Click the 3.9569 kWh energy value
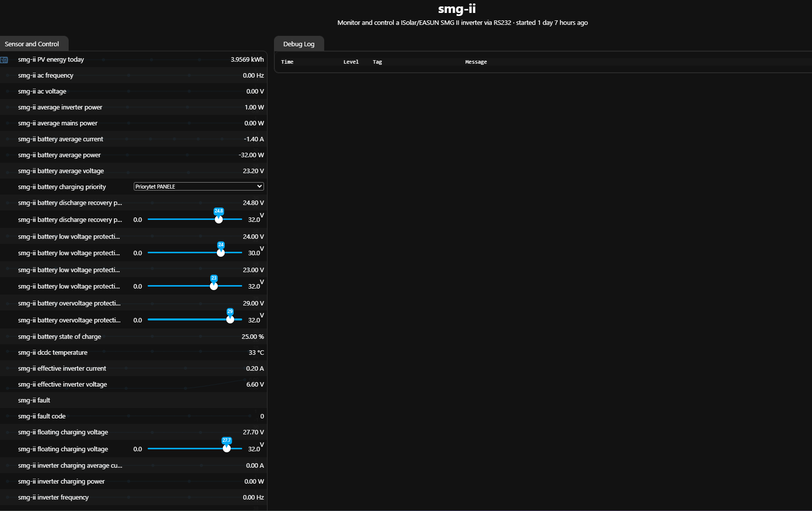Image resolution: width=812 pixels, height=511 pixels. pyautogui.click(x=247, y=60)
